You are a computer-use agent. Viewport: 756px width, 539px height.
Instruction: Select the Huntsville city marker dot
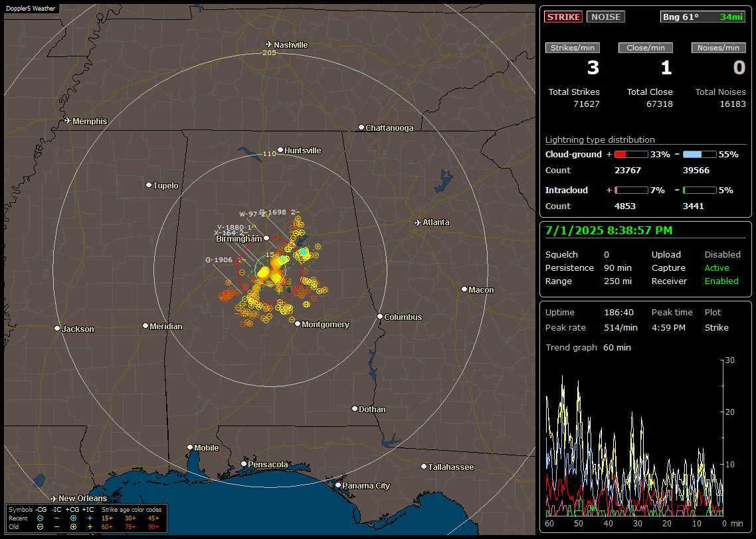280,150
